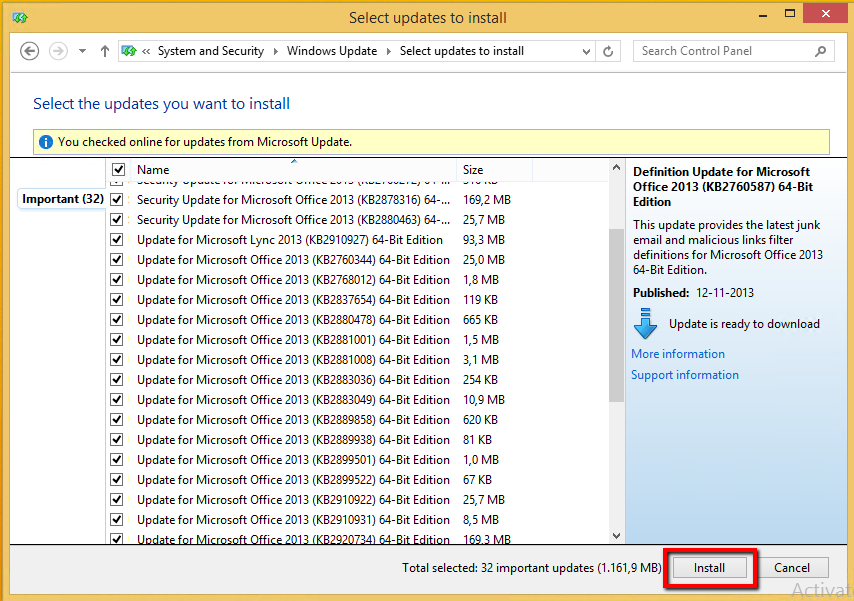
Task: Uncheck the Office 2013 KB2883049 update checkbox
Action: (x=117, y=400)
